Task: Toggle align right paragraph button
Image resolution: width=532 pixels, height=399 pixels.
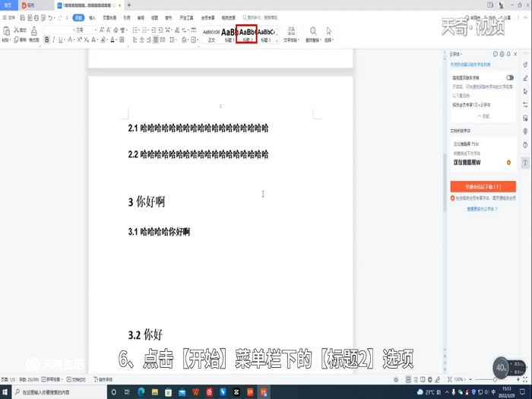Action: click(149, 40)
